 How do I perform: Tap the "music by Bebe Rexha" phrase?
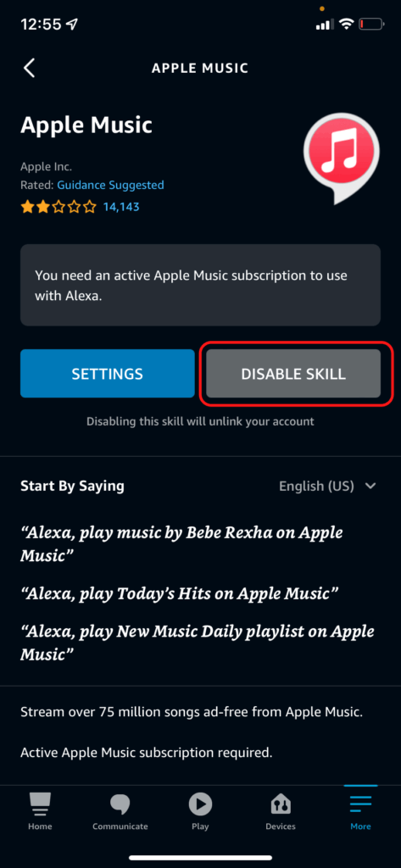point(181,544)
